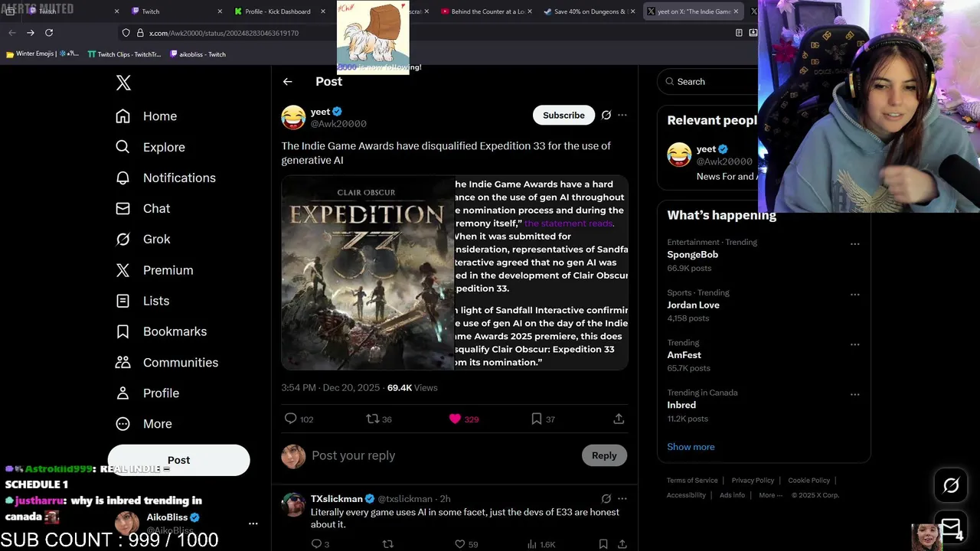Open SpongeBob trend options menu

[x=855, y=244]
